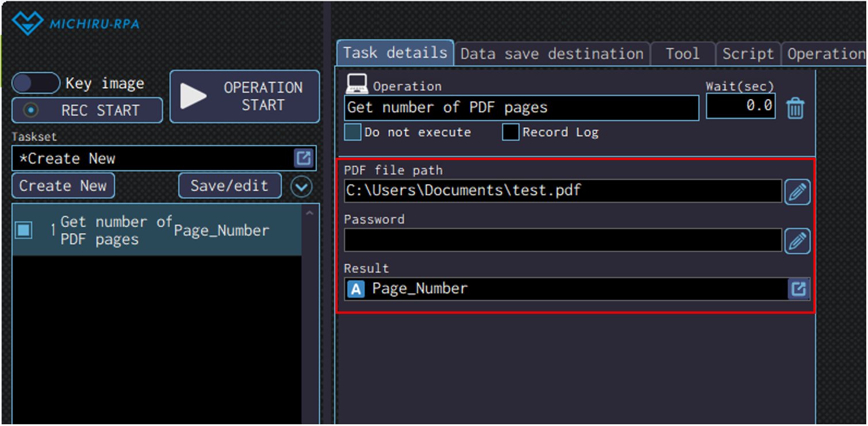
Task: Enable the Do not execute checkbox
Action: click(352, 132)
